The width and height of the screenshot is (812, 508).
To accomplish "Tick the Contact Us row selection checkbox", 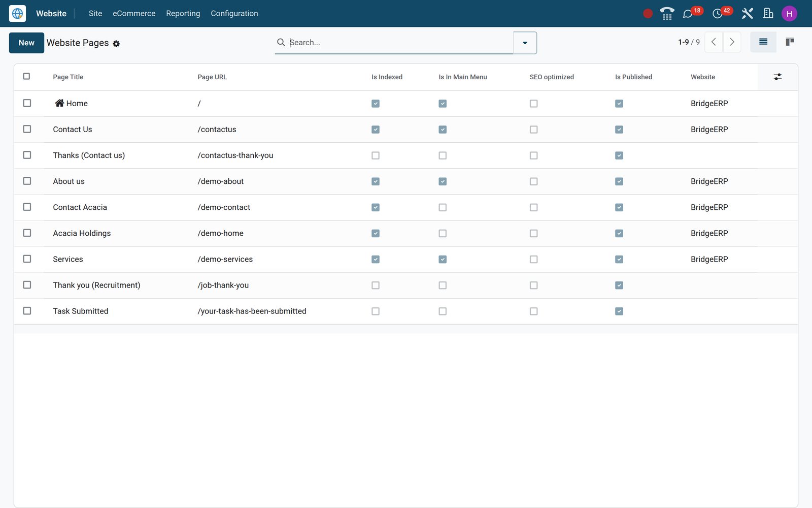I will [27, 129].
